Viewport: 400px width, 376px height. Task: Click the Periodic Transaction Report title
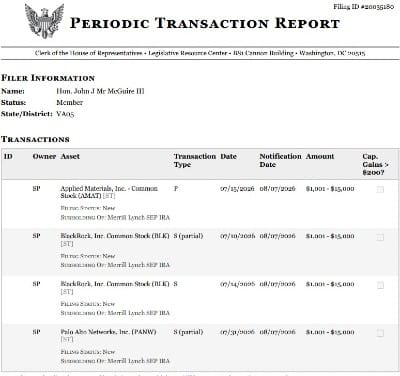click(x=205, y=23)
